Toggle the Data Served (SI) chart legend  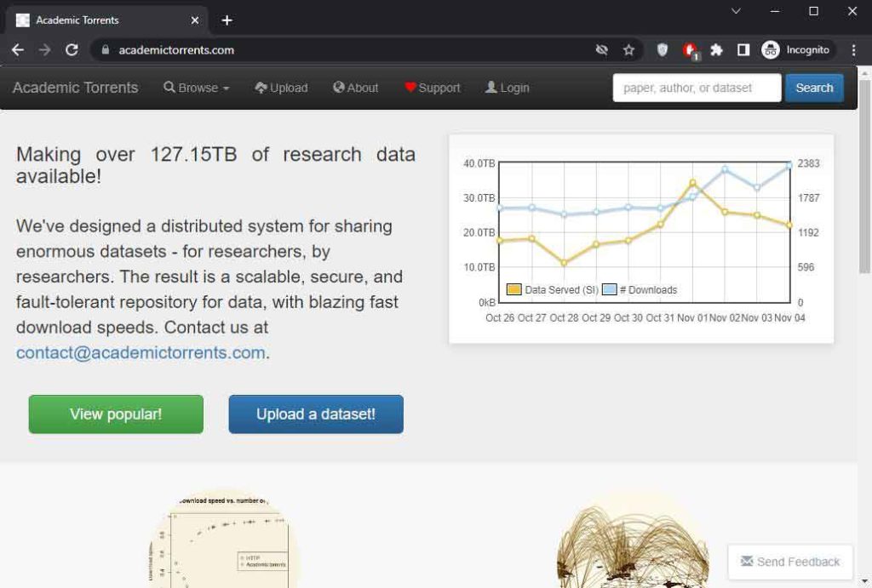[x=553, y=290]
